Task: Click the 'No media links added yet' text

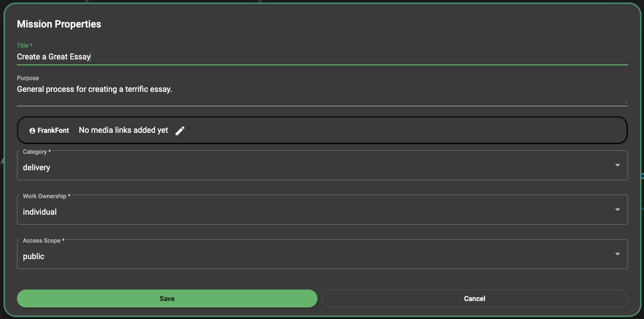Action: 124,130
